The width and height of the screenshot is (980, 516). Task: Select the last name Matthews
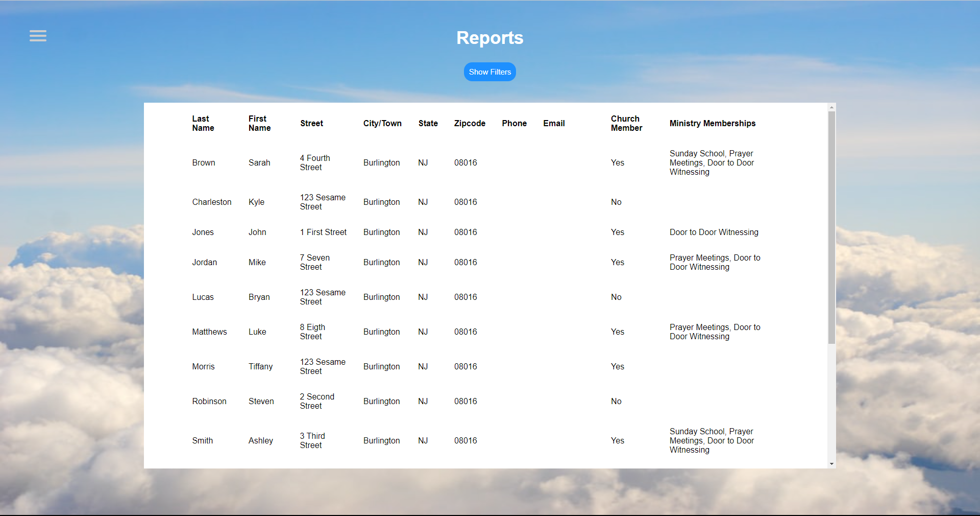209,332
